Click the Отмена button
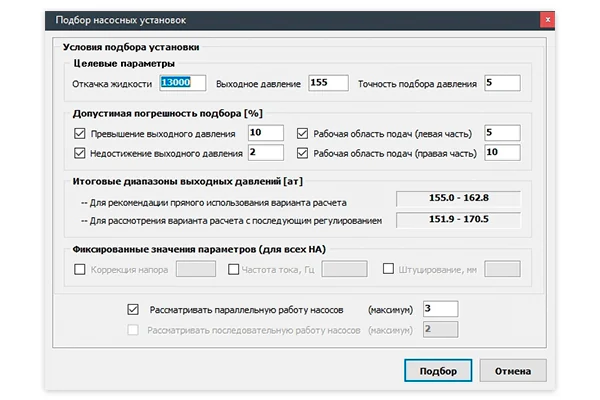Viewport: 600px width, 400px height. (x=513, y=371)
